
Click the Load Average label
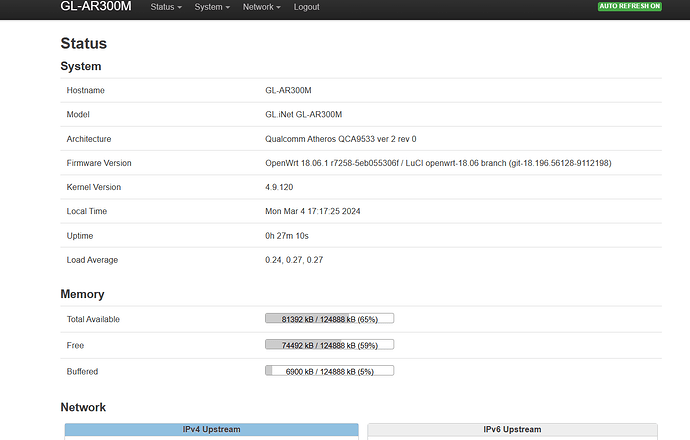pos(92,260)
